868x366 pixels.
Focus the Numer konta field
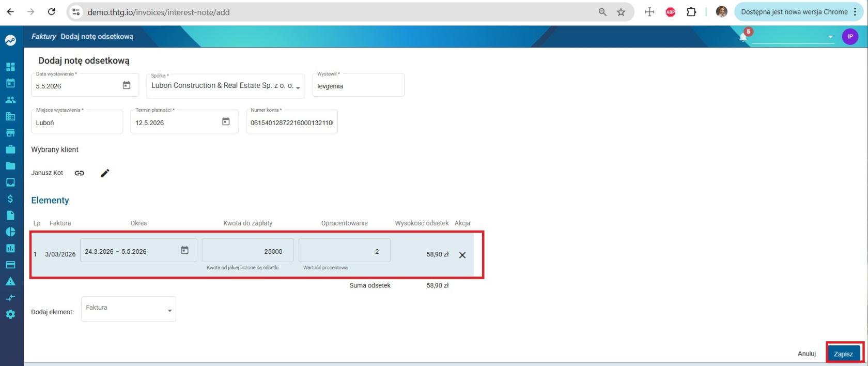[292, 121]
